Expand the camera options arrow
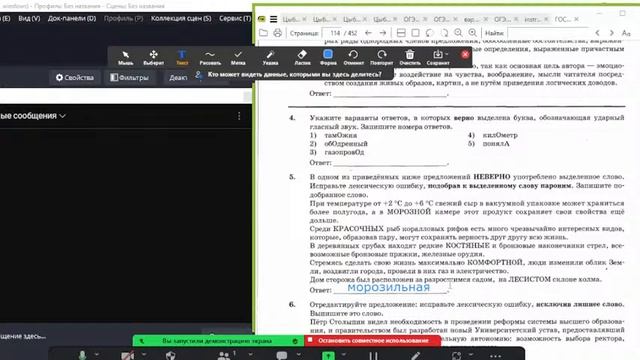 (x=144, y=354)
